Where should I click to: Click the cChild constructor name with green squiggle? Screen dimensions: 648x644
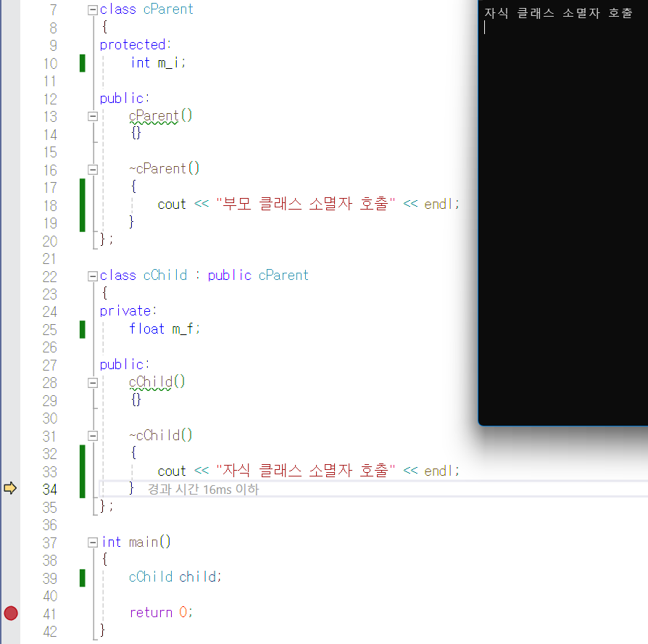pos(151,381)
